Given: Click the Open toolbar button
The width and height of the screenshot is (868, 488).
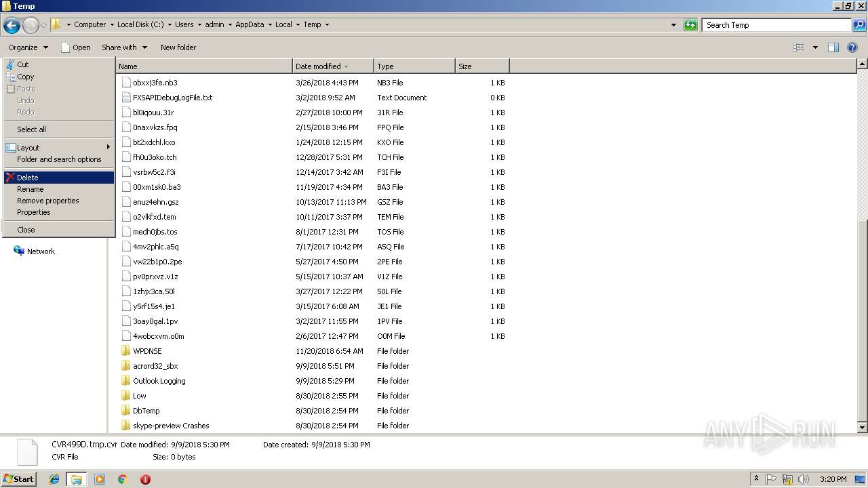Looking at the screenshot, I should 76,47.
